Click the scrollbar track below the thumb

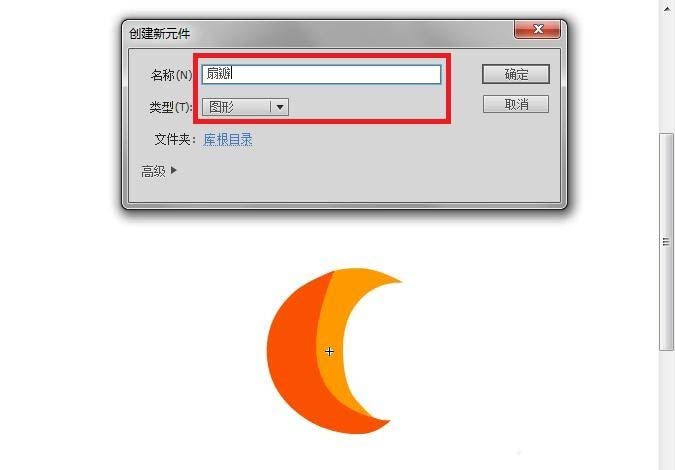(x=666, y=409)
